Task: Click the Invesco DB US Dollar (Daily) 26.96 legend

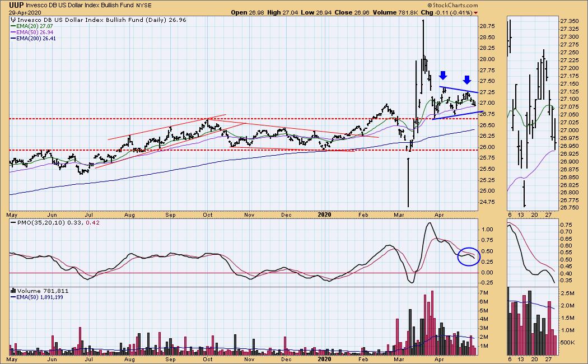Action: (101, 20)
